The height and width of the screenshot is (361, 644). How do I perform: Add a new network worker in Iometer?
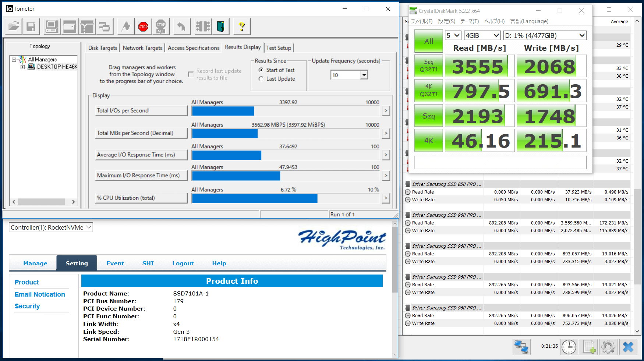click(x=87, y=26)
